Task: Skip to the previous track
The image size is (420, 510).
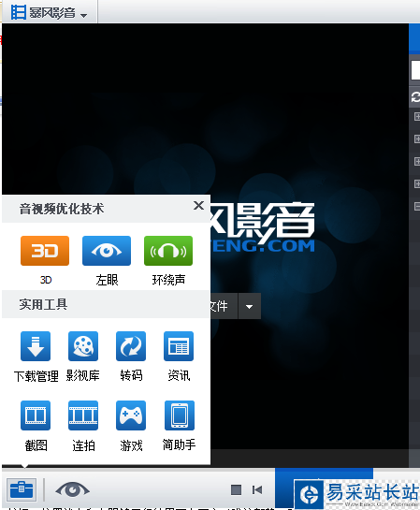Action: coord(257,489)
